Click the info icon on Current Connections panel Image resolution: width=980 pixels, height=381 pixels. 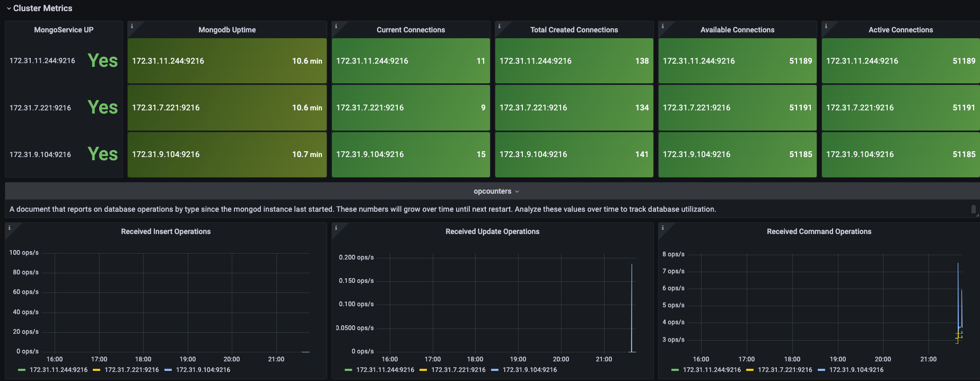pos(336,26)
